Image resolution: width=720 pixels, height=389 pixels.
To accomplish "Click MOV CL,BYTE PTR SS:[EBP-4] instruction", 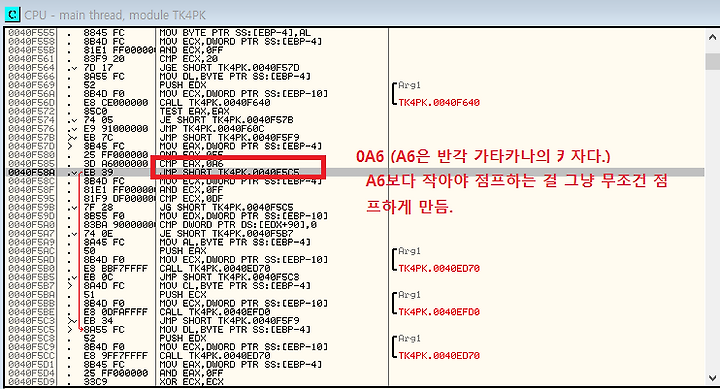I will (235, 286).
